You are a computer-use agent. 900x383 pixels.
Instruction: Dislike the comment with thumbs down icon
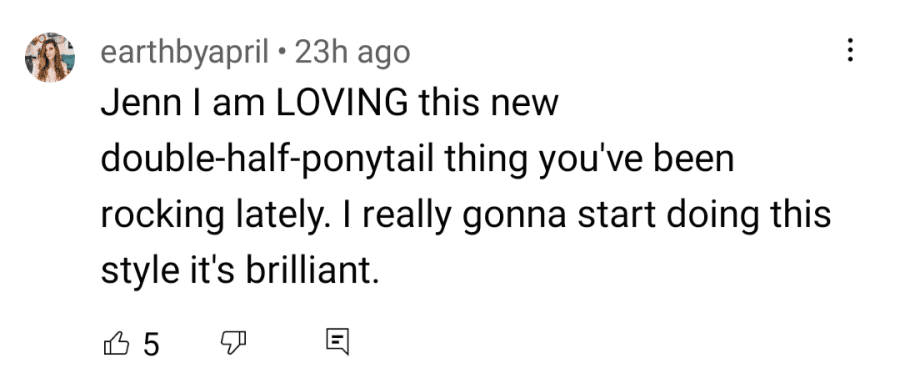(234, 343)
